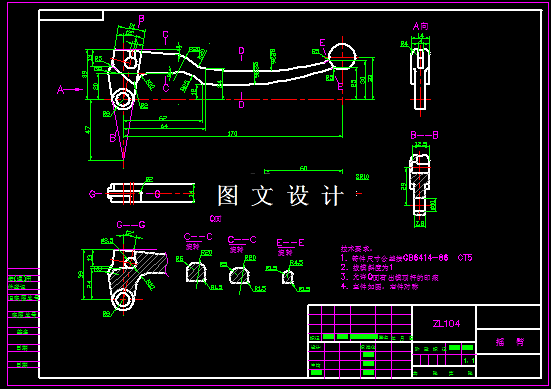This screenshot has height=389, width=551.
Task: Click the 62 horizontal dimension text
Action: click(x=163, y=118)
